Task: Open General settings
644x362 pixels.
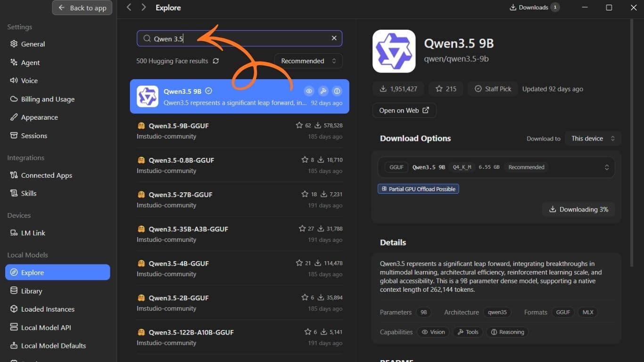Action: coord(58,44)
